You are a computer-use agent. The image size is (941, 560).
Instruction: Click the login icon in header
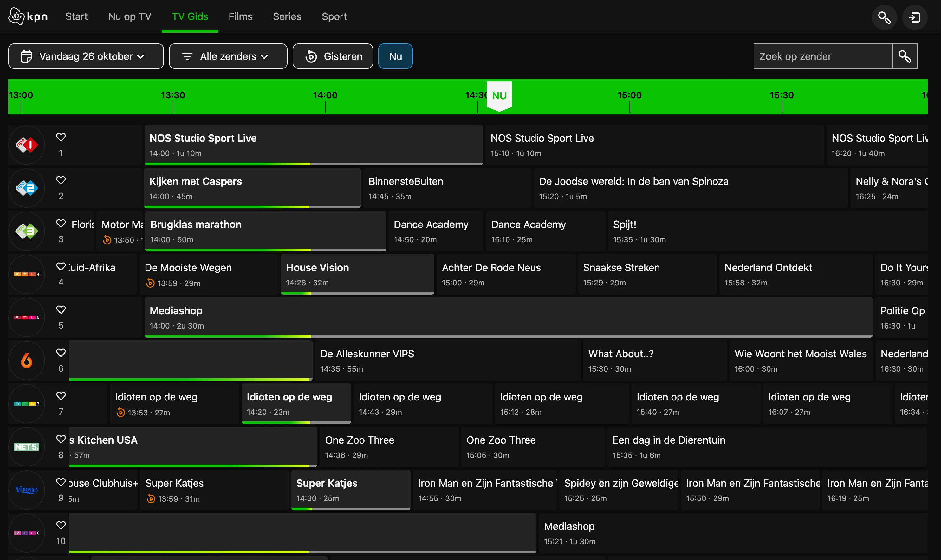914,17
